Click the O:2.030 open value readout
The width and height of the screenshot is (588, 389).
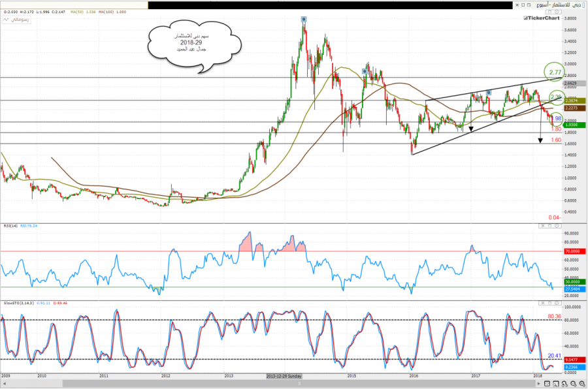click(10, 12)
